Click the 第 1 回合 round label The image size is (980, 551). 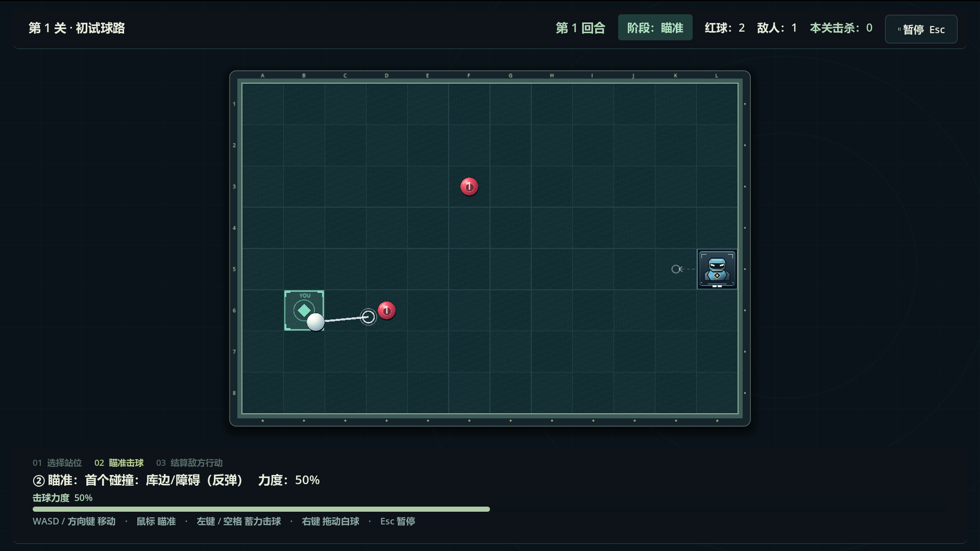[x=580, y=28]
